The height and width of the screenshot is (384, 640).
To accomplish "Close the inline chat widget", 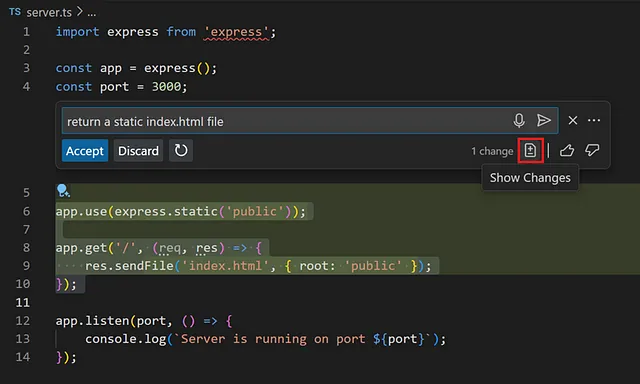I will (x=573, y=120).
